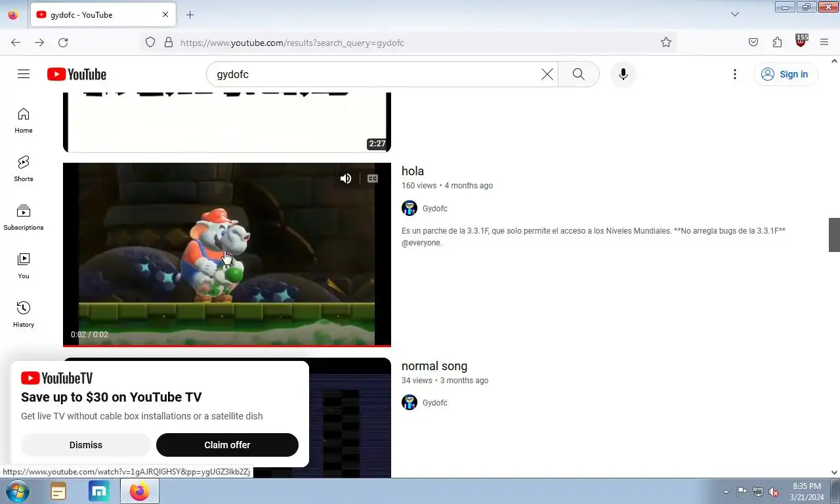Viewport: 840px width, 504px height.
Task: Show hidden system tray icons
Action: pos(726,492)
